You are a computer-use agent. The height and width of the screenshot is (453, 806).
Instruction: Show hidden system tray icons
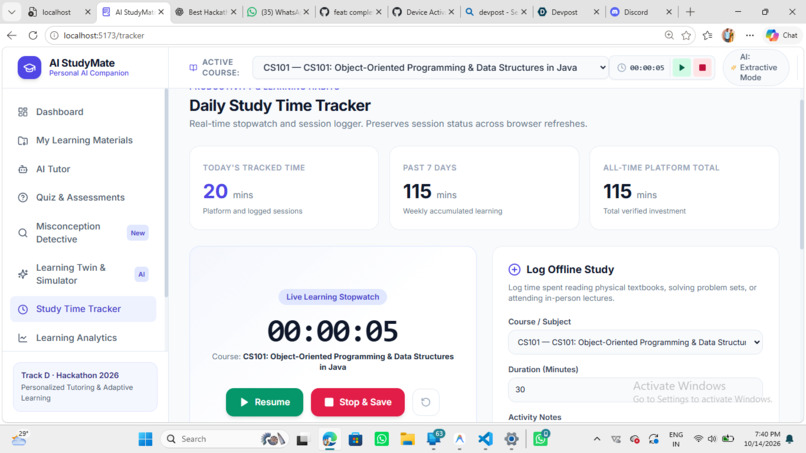coord(597,439)
